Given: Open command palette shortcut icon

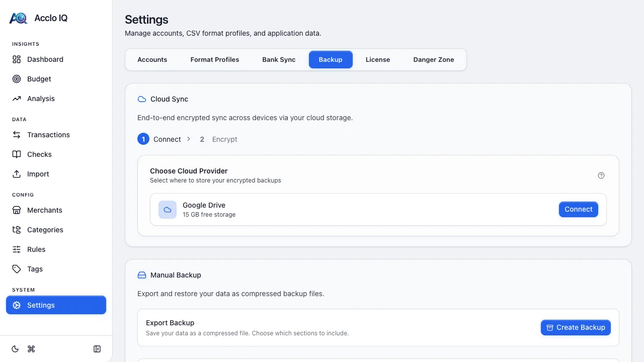Looking at the screenshot, I should click(x=31, y=349).
